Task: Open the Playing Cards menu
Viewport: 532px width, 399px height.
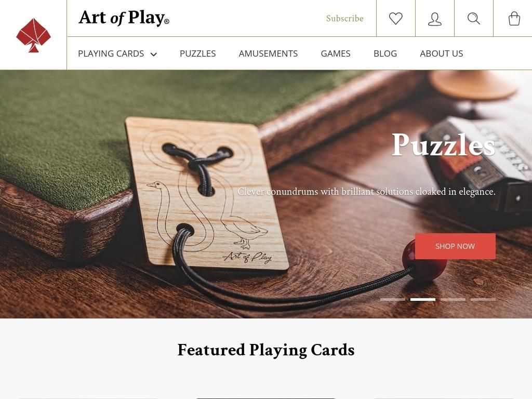Action: (x=111, y=54)
